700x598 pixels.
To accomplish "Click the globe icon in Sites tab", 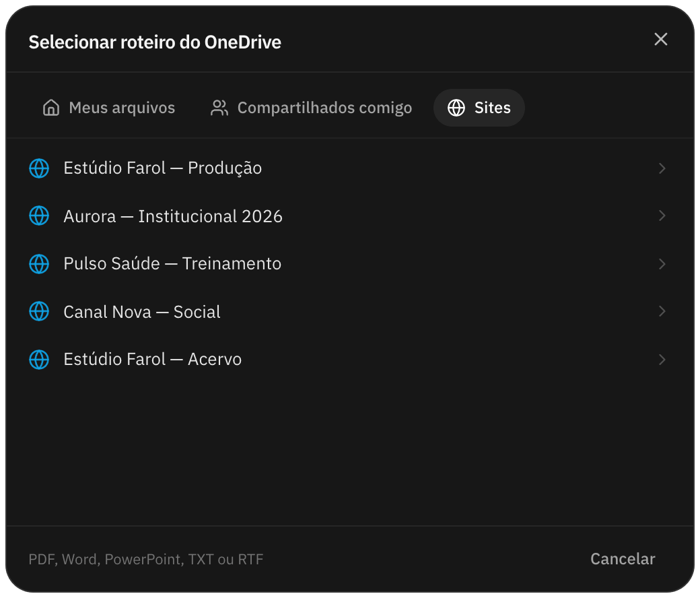I will coord(456,108).
